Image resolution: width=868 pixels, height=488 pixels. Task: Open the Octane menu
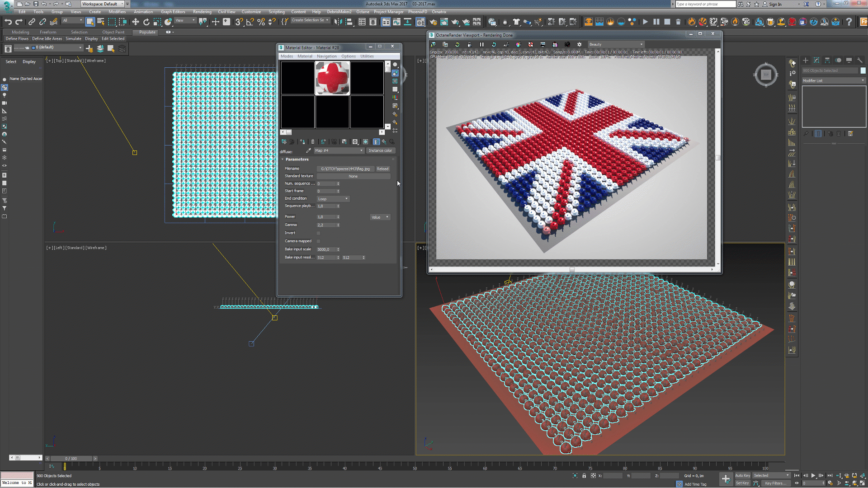[362, 12]
